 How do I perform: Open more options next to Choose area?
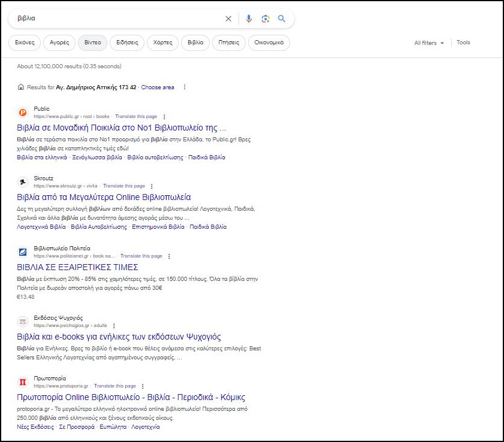185,87
